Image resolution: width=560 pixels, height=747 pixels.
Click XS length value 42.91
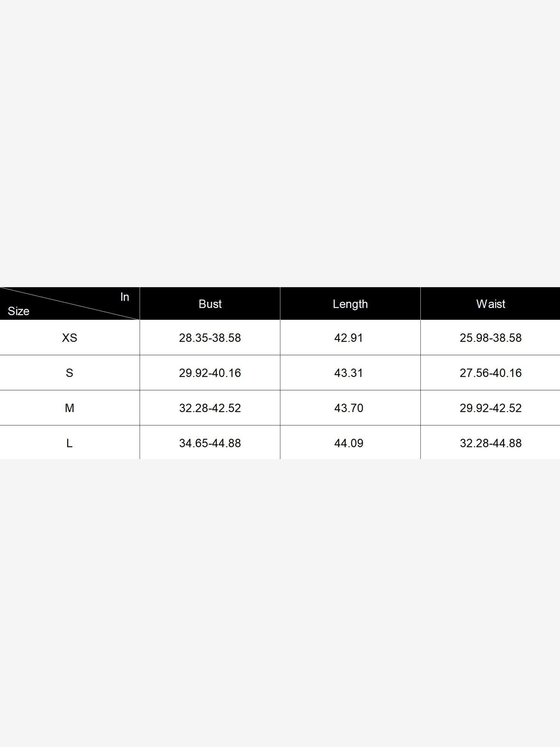tap(349, 338)
